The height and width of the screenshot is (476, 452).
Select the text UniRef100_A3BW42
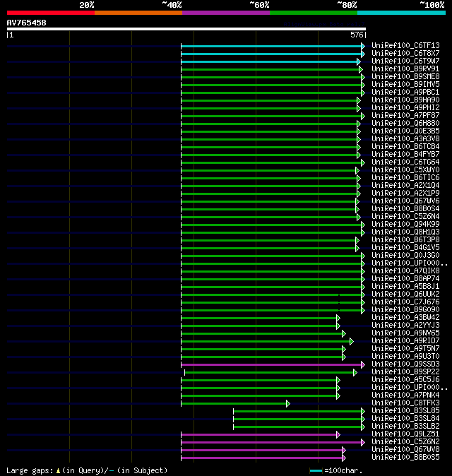click(x=405, y=318)
